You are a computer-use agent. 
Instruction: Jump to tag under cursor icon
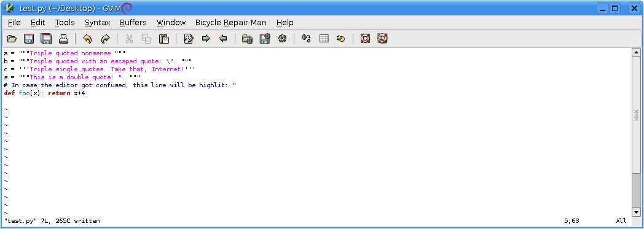(x=340, y=39)
